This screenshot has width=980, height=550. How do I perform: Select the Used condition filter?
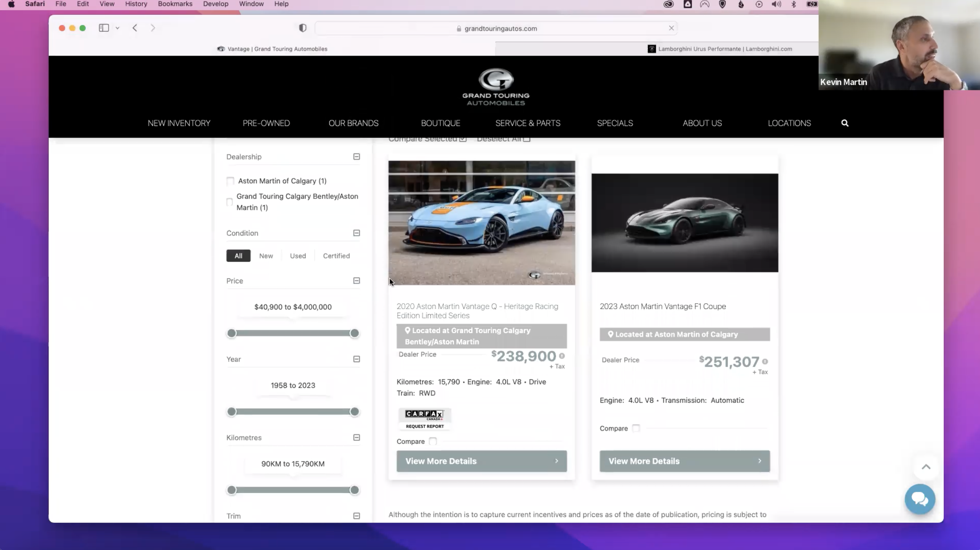(298, 256)
